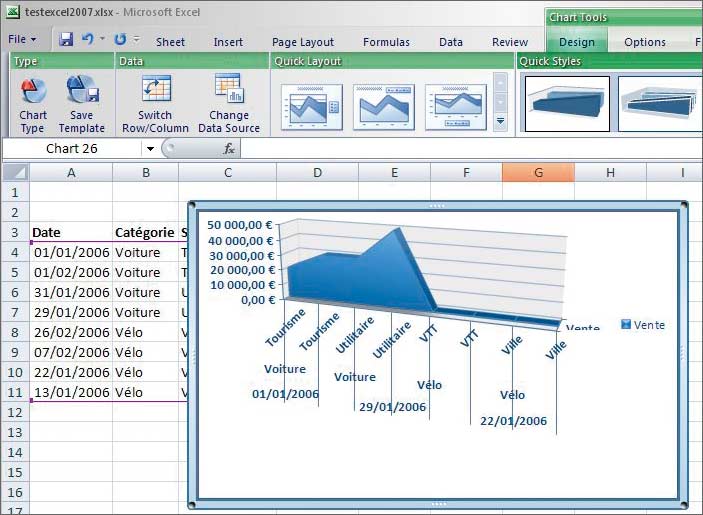Click the Chart Type icon
Viewport: 703px width, 515px height.
click(33, 92)
